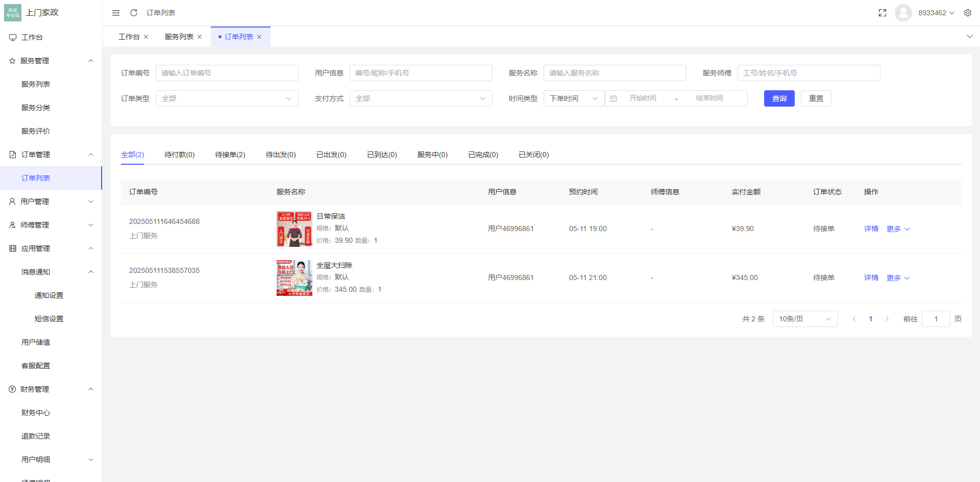Screen dimensions: 980x482
Task: Select the 师傅管理 person icon in sidebar
Action: pos(12,224)
